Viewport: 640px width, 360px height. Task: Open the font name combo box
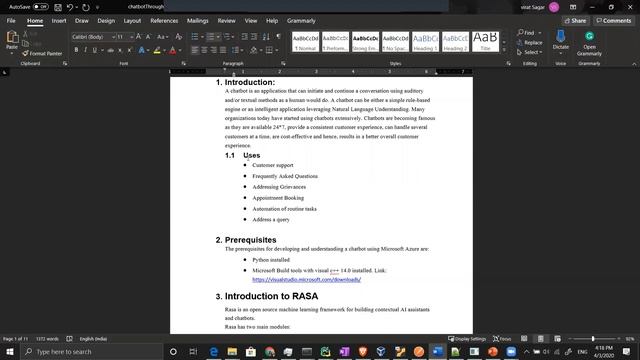pyautogui.click(x=93, y=37)
